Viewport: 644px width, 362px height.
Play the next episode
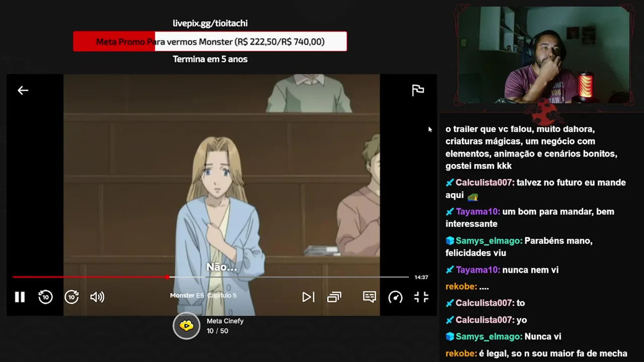(308, 297)
